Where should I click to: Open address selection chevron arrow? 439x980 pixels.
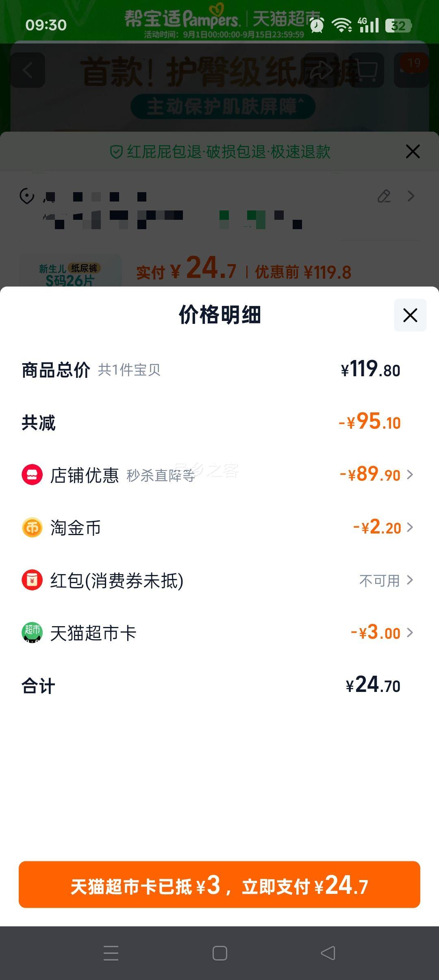(411, 196)
